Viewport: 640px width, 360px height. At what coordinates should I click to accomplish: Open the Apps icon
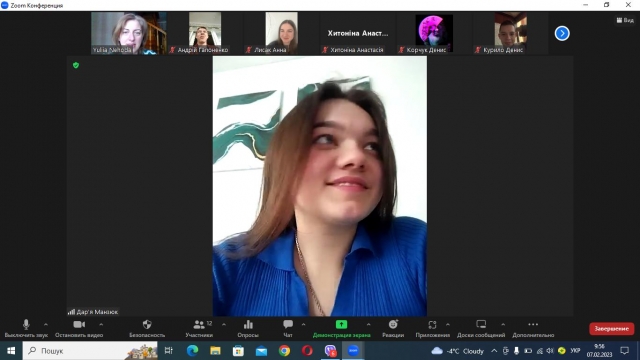tap(432, 328)
